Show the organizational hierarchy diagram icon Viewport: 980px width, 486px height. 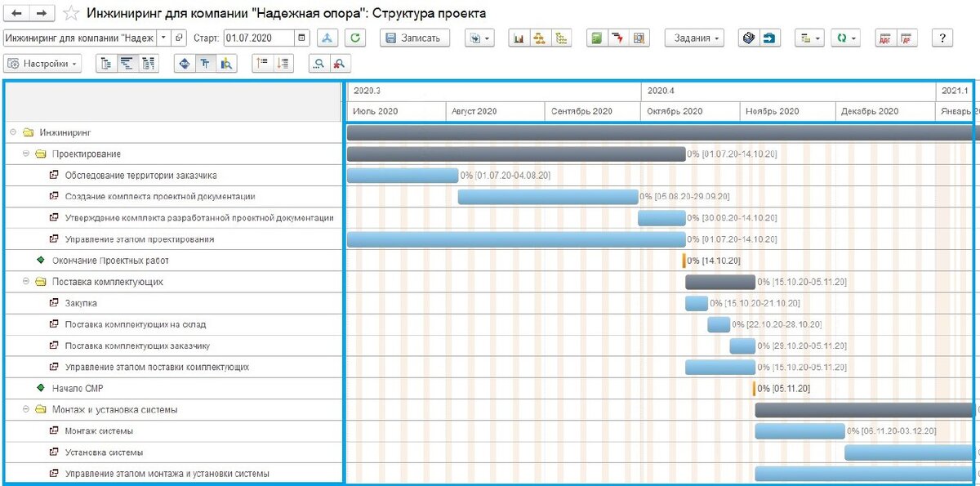[x=539, y=38]
